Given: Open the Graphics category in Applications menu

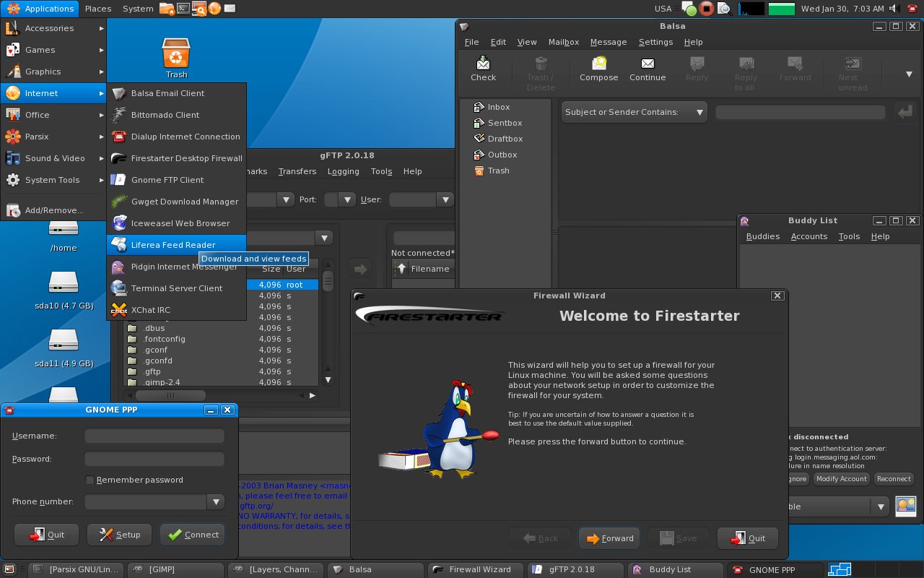Looking at the screenshot, I should [54, 72].
